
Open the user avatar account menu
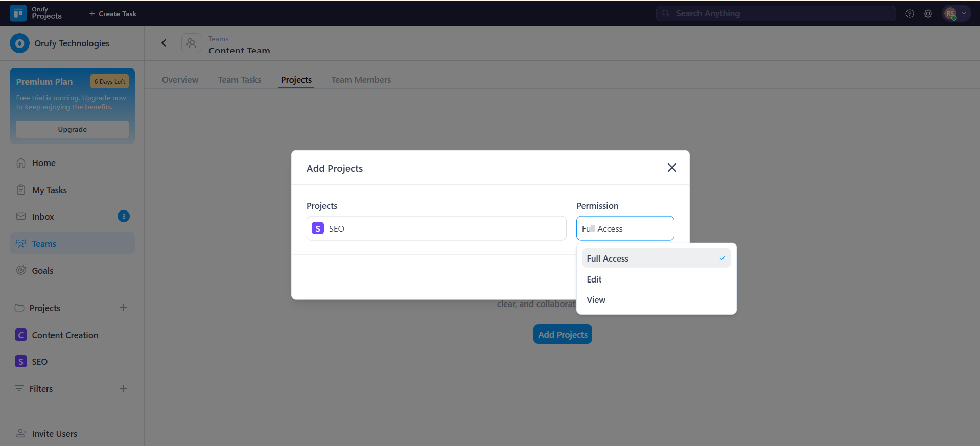(x=955, y=14)
